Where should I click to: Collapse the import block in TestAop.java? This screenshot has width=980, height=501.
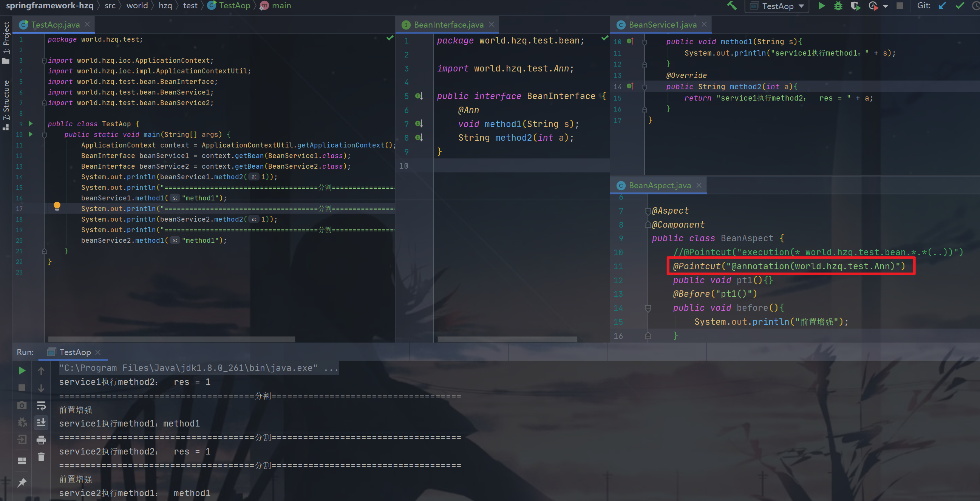coord(44,60)
